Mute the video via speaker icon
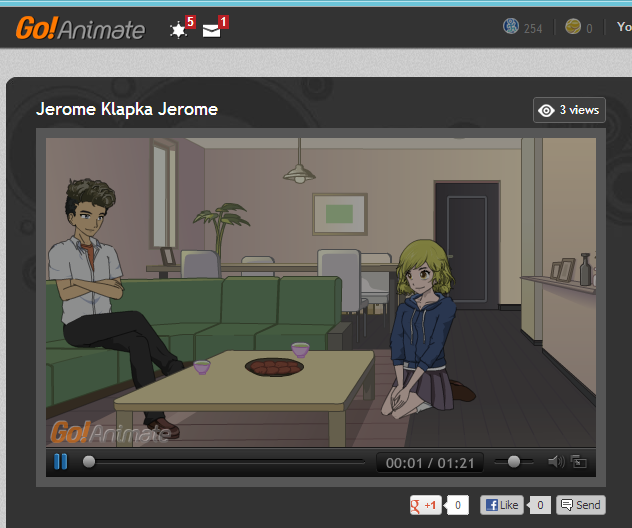 556,461
